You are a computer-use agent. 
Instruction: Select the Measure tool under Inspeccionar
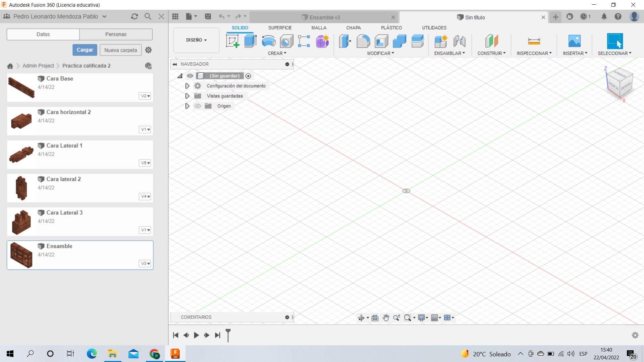534,41
